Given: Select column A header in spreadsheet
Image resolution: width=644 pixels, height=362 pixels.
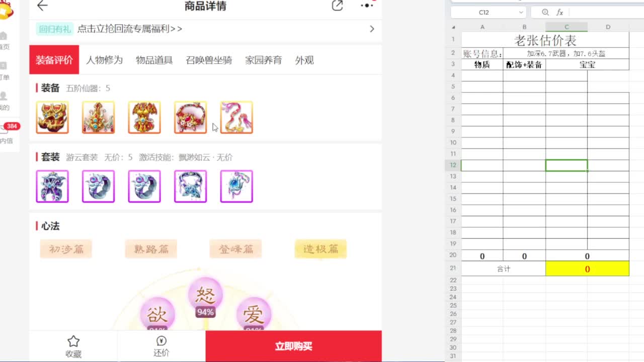Looking at the screenshot, I should [x=482, y=27].
